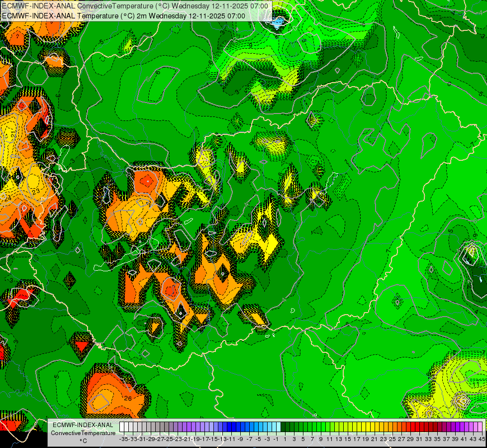Image resolution: width=487 pixels, height=448 pixels.
Task: Pick the pink swatch above legend '45'
Action: [480, 427]
